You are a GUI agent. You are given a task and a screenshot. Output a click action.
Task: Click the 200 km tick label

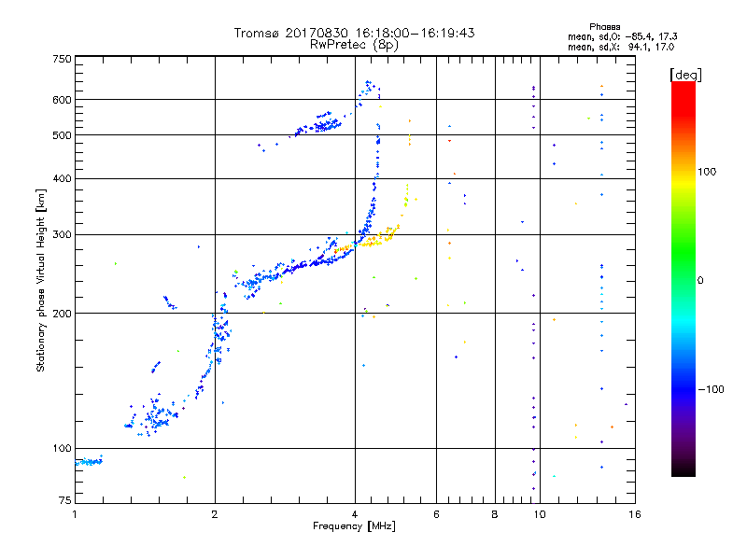[x=62, y=314]
